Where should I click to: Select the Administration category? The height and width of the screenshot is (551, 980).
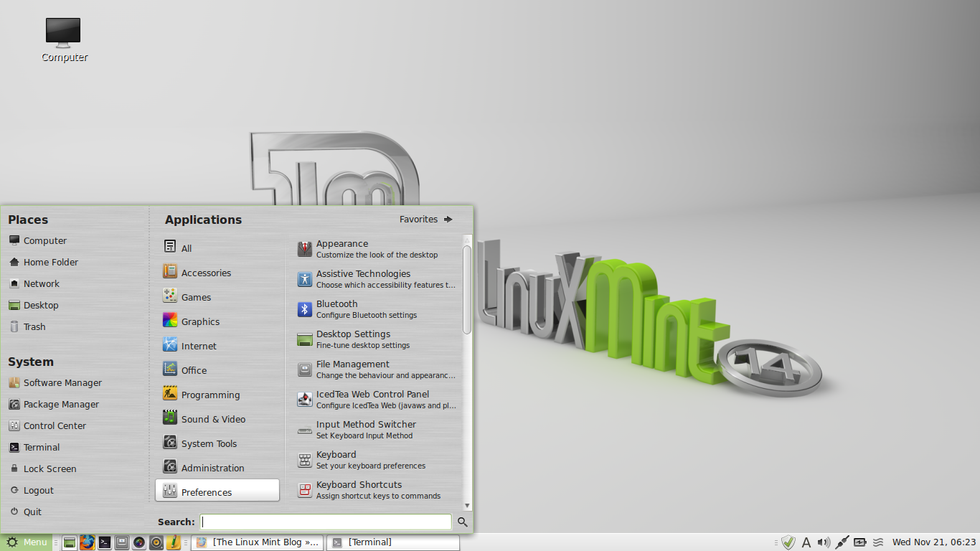point(212,468)
